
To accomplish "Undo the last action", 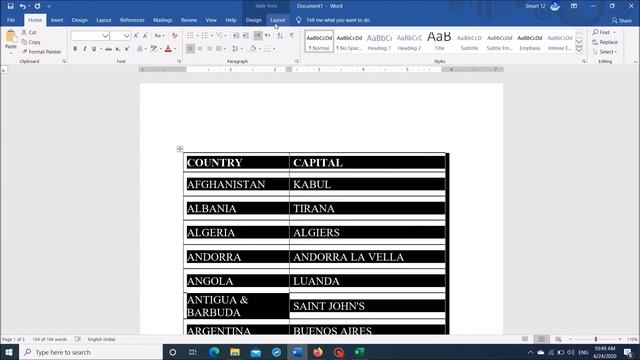I will [23, 6].
